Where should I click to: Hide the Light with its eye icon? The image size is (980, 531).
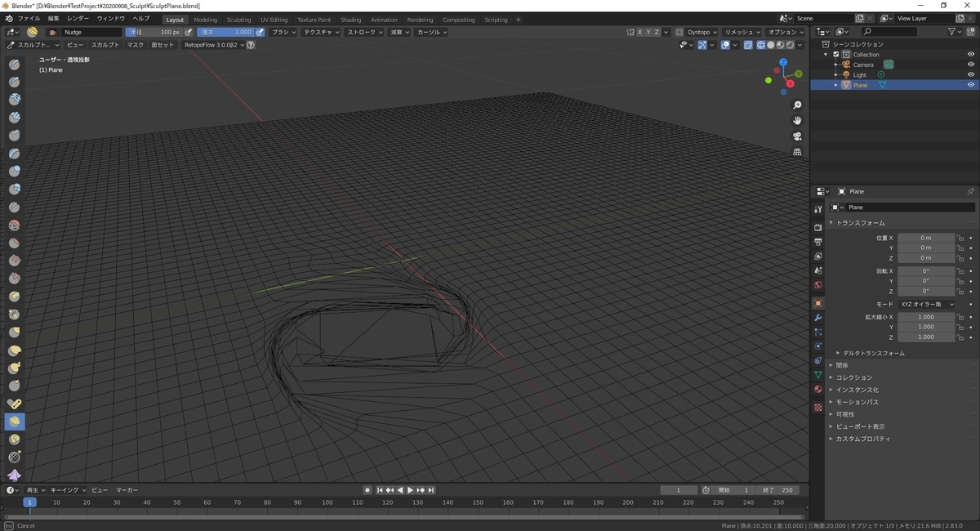(x=970, y=74)
